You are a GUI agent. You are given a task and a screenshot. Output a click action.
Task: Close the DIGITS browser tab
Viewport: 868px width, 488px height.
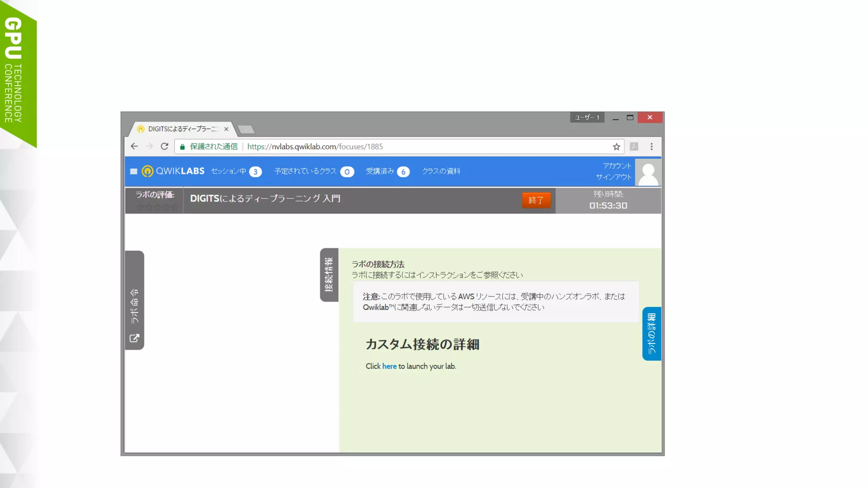pos(226,129)
